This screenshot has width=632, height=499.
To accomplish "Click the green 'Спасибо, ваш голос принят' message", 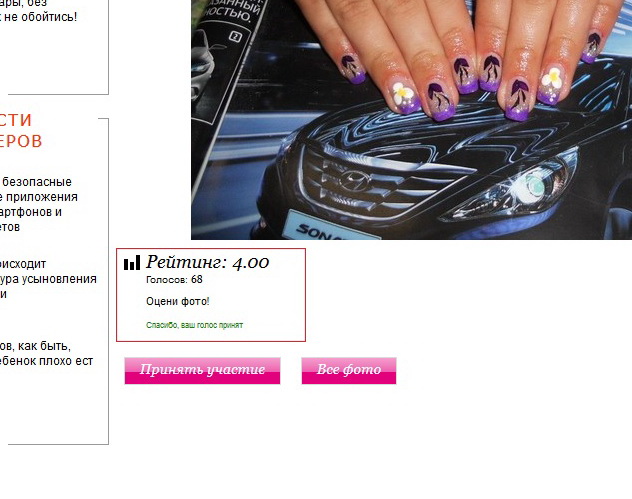I will 195,325.
